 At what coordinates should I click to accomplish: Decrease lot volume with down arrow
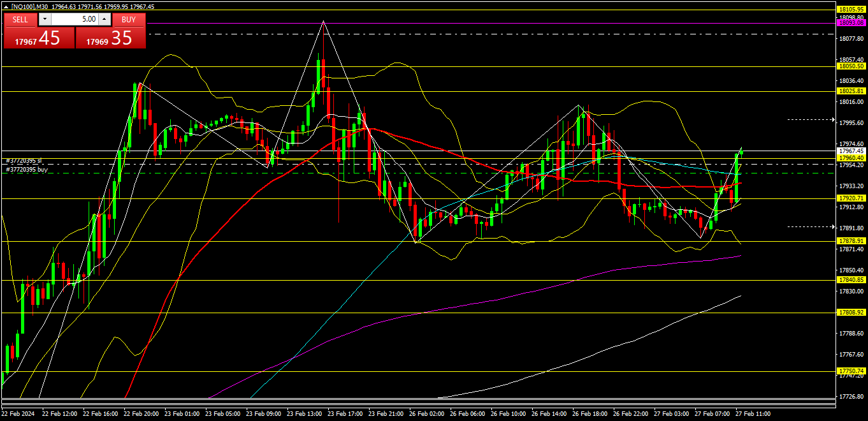(x=44, y=19)
